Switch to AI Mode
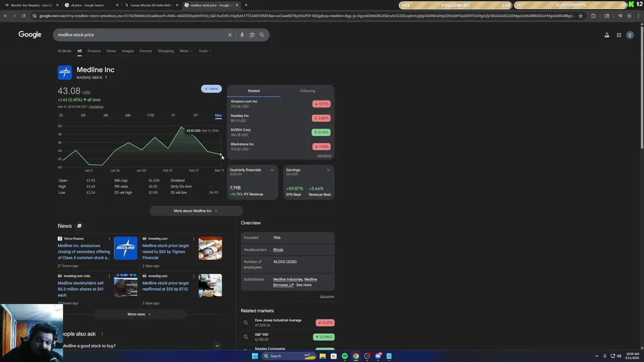The width and height of the screenshot is (644, 362). [x=64, y=51]
